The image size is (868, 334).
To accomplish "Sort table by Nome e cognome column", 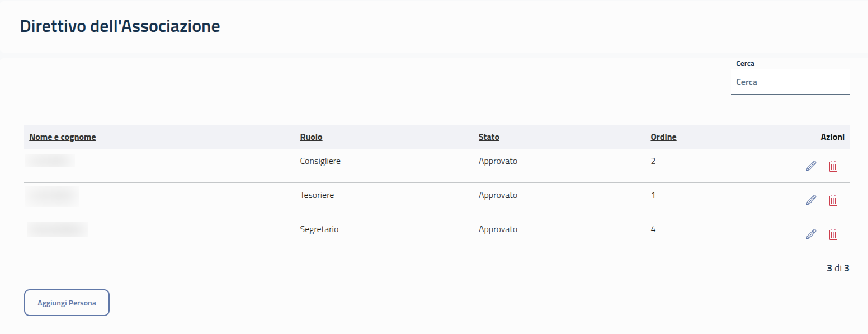I will (63, 137).
